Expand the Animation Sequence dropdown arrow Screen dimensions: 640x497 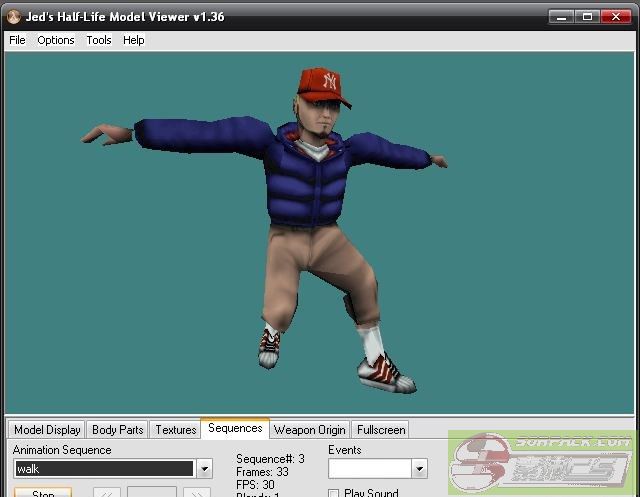204,469
